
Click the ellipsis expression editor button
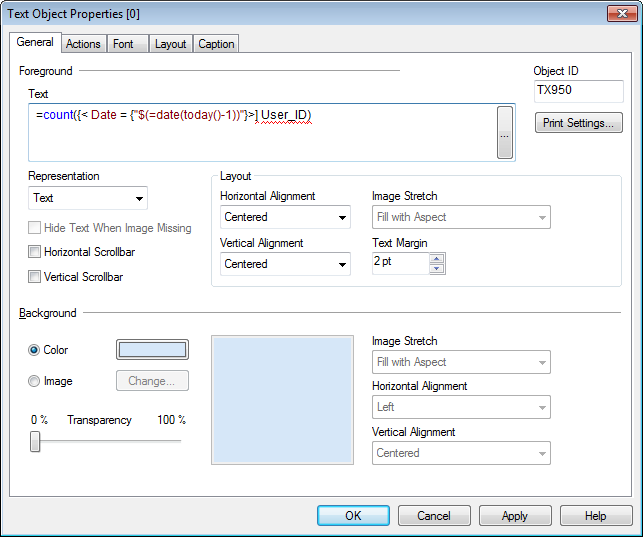click(x=505, y=132)
